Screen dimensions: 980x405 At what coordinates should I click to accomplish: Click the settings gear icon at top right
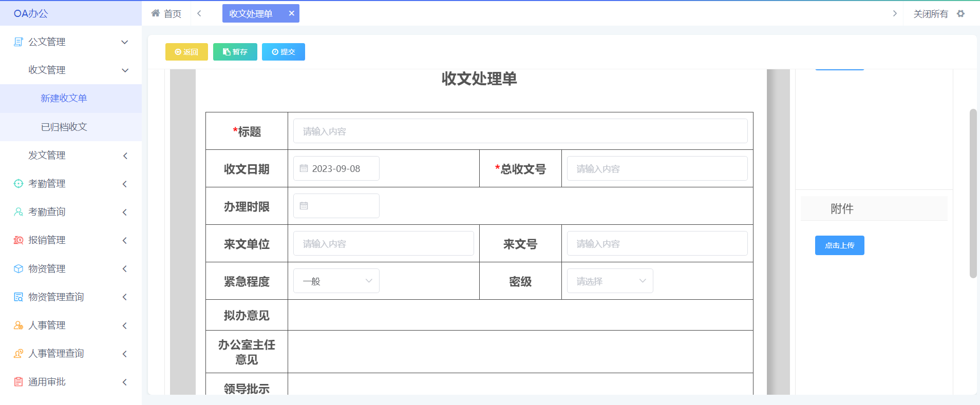(x=960, y=14)
